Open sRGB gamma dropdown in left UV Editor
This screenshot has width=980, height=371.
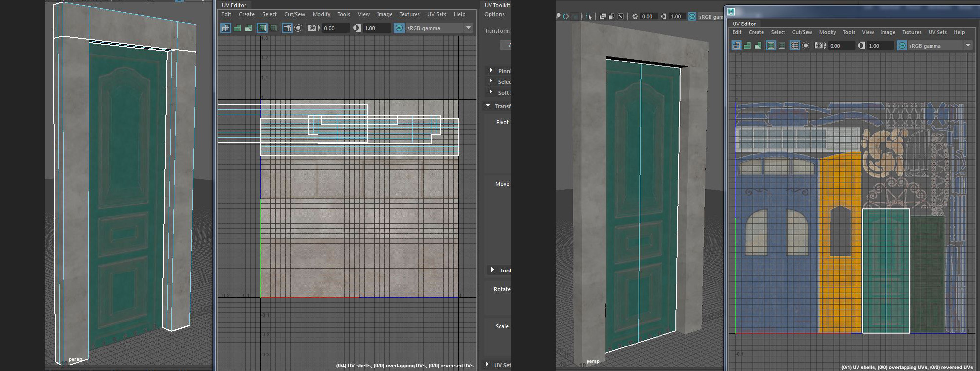pos(439,28)
